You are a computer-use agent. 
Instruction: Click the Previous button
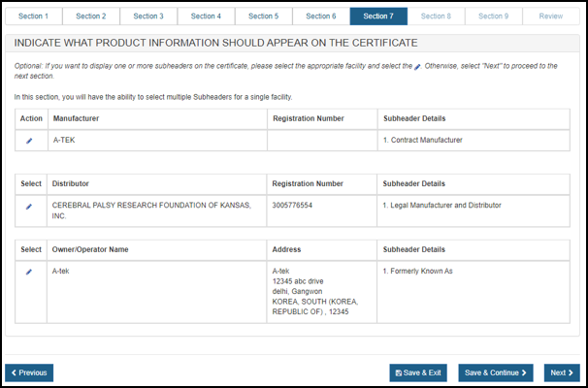(29, 372)
